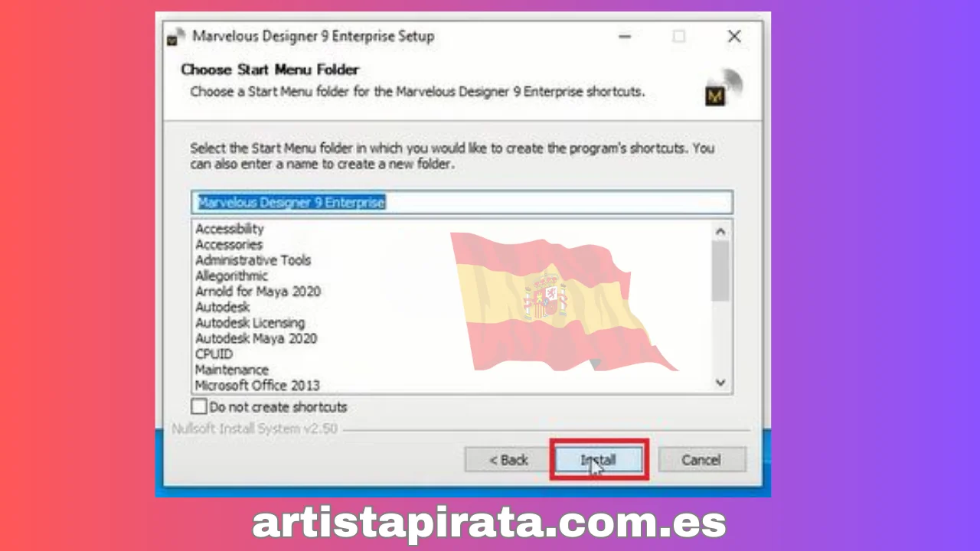
Task: Click the folder list scrollbar thumb
Action: (x=720, y=271)
